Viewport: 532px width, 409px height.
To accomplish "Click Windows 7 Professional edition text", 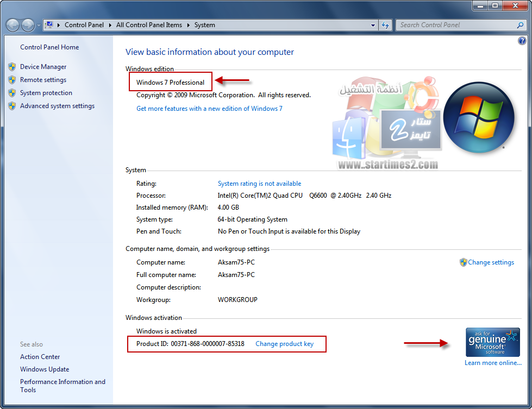I will point(170,83).
